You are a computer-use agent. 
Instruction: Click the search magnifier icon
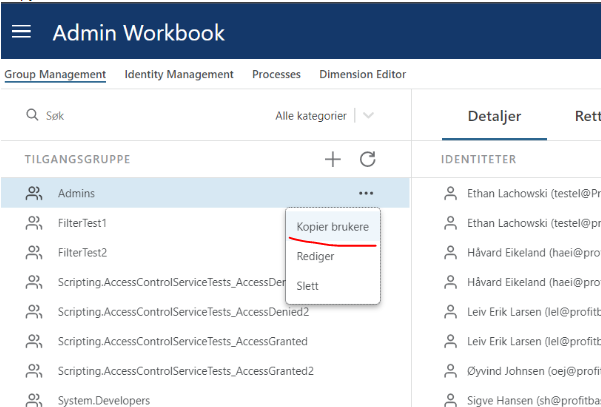tap(32, 116)
